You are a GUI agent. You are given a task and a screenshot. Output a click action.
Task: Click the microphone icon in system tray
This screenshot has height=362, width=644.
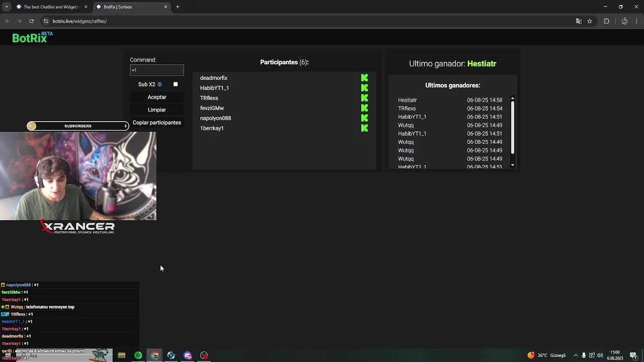tap(584, 355)
